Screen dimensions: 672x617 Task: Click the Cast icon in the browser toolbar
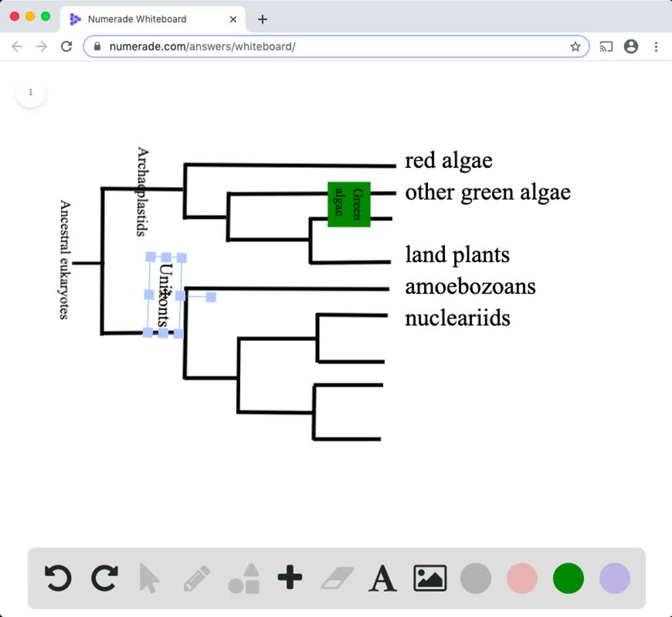click(606, 46)
